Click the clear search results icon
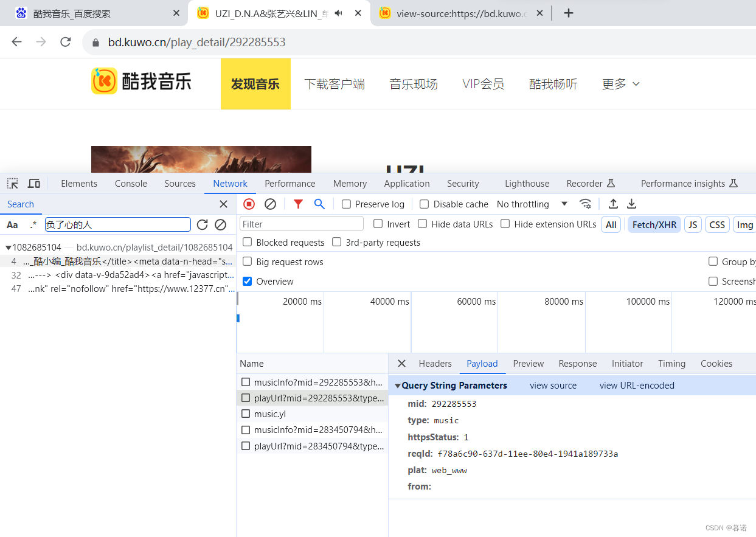This screenshot has height=537, width=756. (221, 225)
